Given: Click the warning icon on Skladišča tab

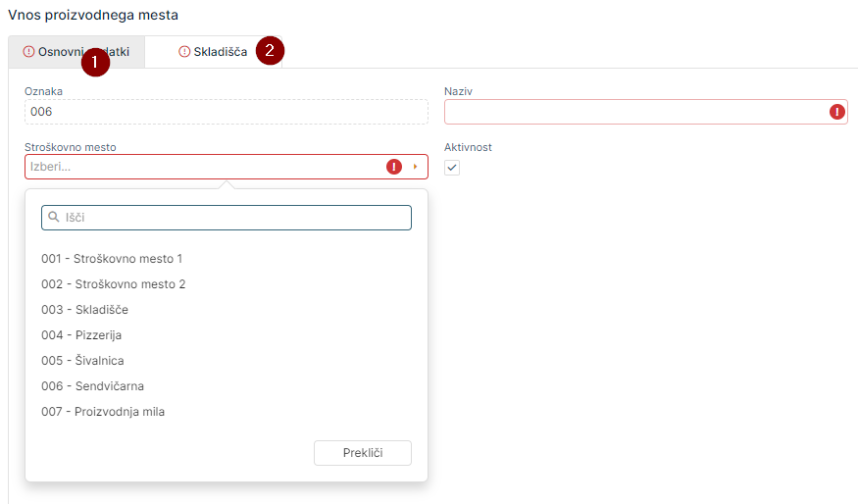Looking at the screenshot, I should 184,52.
